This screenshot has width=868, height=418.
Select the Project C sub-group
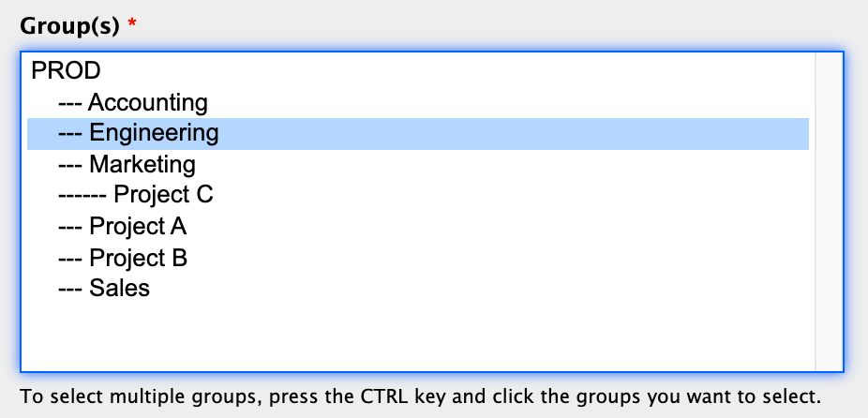418,195
